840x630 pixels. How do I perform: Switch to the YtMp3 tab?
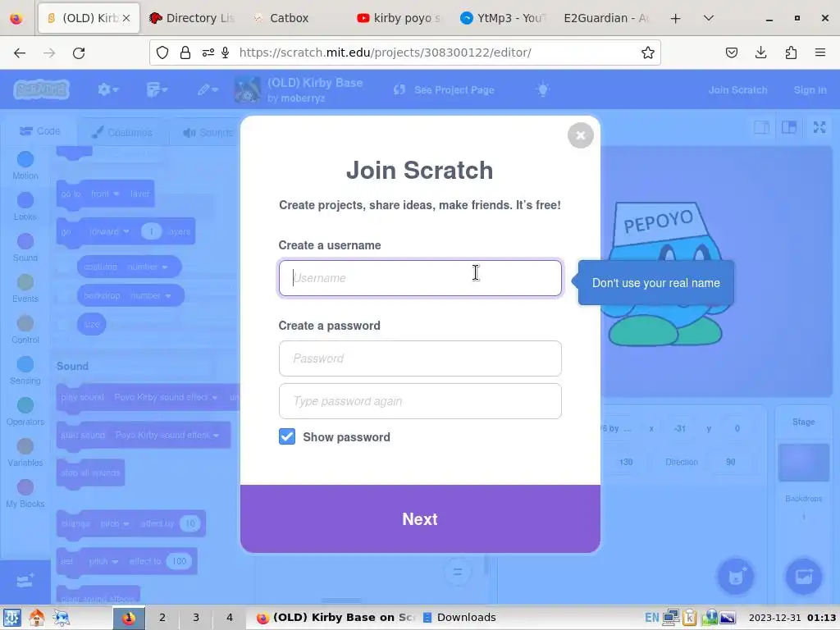click(x=503, y=18)
